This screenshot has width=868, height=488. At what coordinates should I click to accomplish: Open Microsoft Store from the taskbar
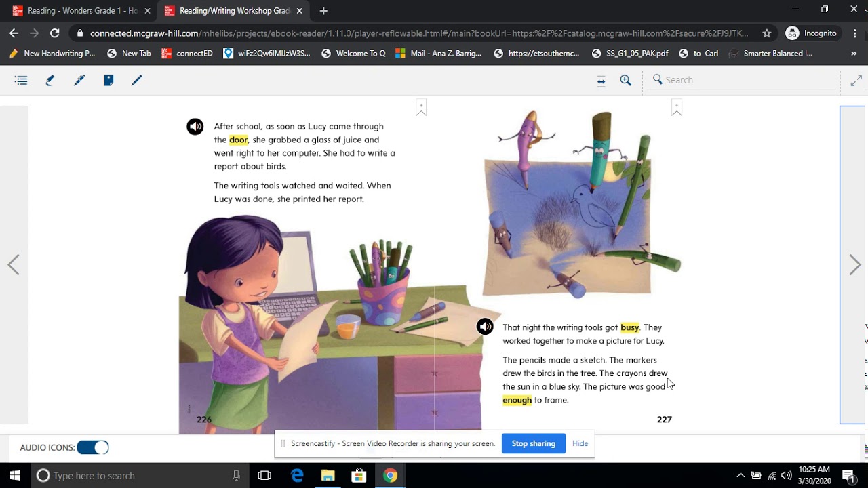click(x=359, y=476)
